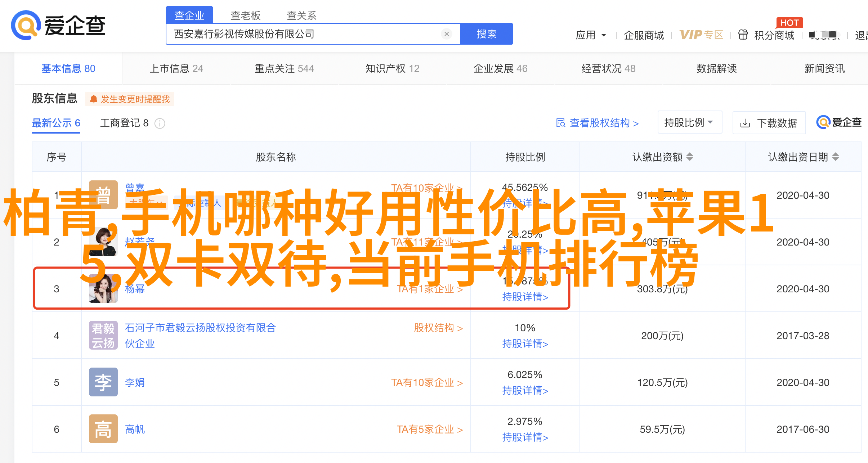The image size is (868, 463).
Task: Open TA有10家企业 link for 李娟
Action: (x=427, y=382)
